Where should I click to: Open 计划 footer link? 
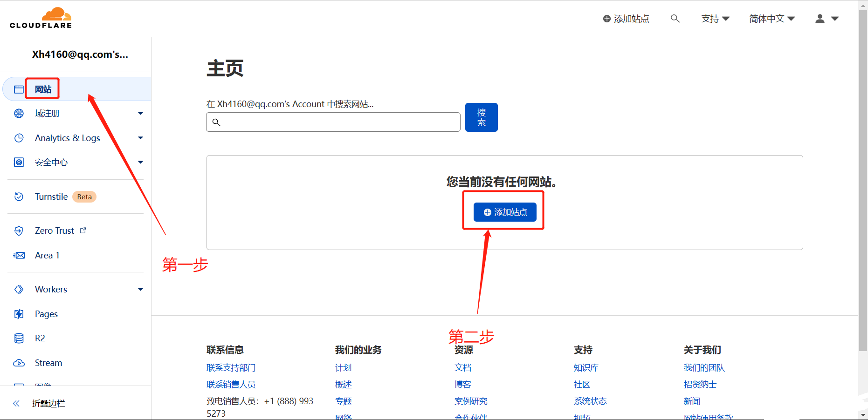[x=344, y=367]
